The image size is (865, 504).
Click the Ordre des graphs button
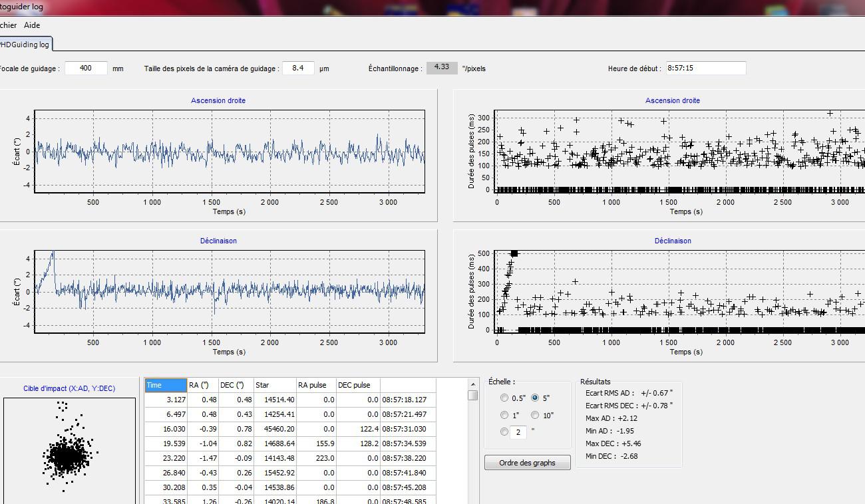pos(527,463)
